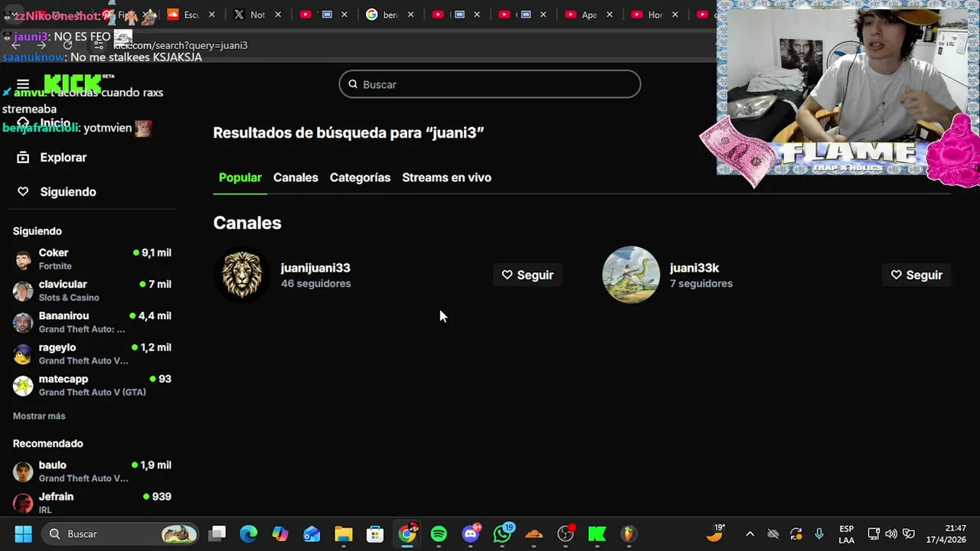Switch to the X 'Not' browser tab
Image resolution: width=980 pixels, height=551 pixels.
tap(257, 15)
